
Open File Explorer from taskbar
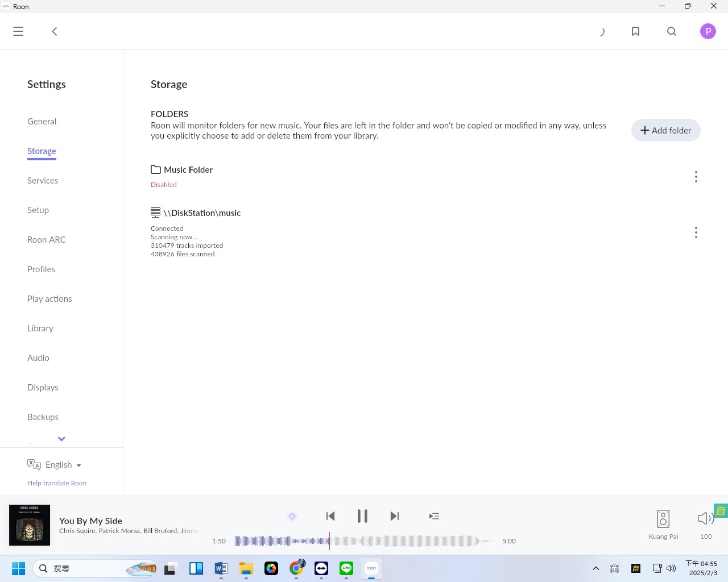246,568
